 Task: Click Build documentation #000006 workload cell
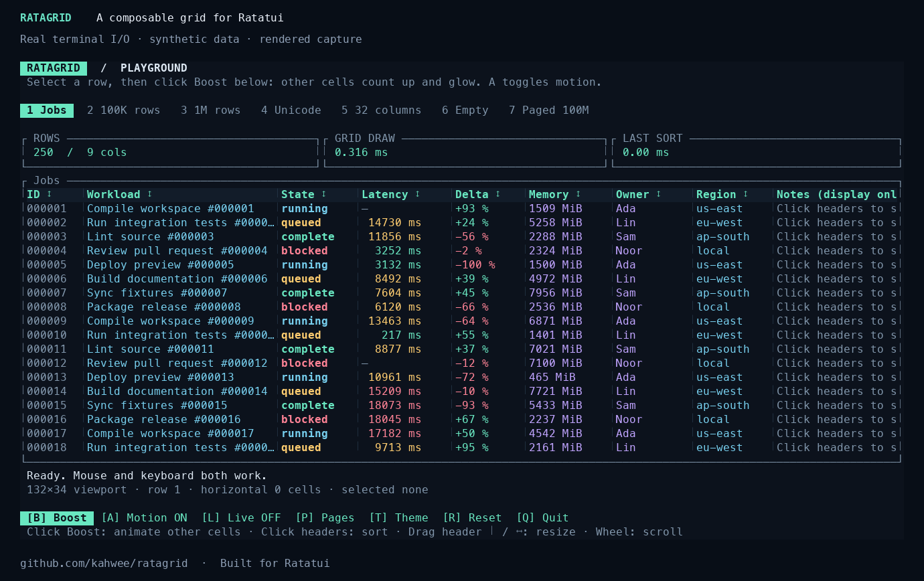pyautogui.click(x=177, y=278)
